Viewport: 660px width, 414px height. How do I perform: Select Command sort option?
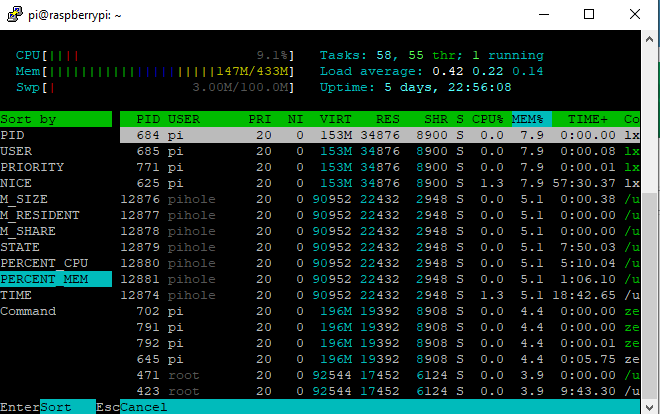coord(28,311)
